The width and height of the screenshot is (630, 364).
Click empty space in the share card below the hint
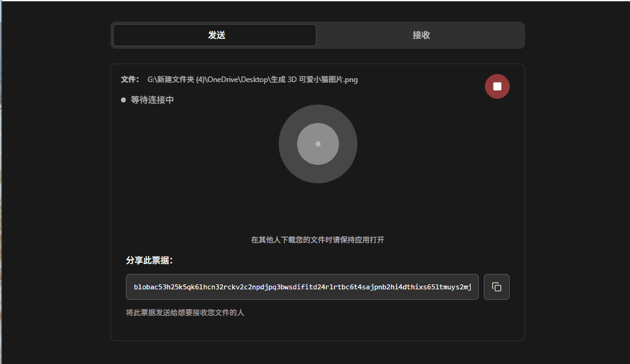tap(317, 329)
